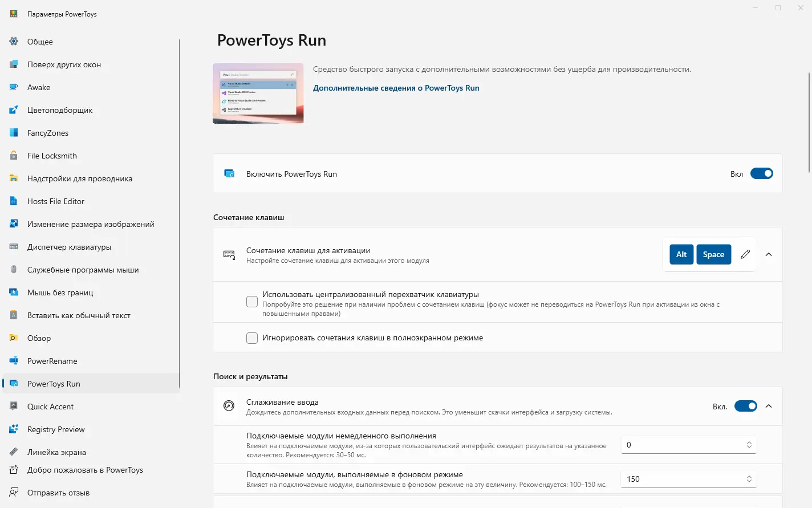Click the PowerToys Run preview thumbnail
Image resolution: width=812 pixels, height=508 pixels.
tap(258, 94)
